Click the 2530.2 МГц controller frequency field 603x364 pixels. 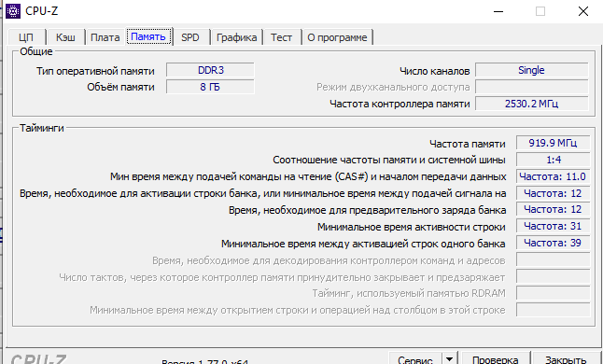531,104
